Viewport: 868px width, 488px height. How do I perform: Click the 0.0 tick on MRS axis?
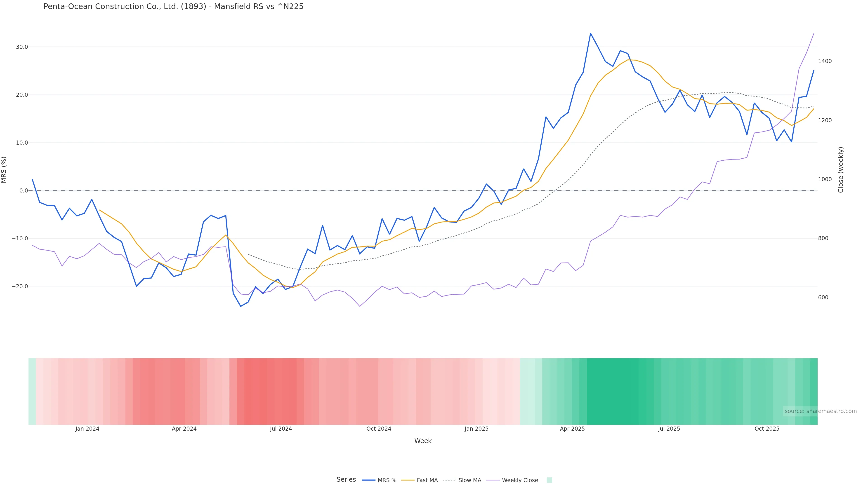[x=24, y=191]
